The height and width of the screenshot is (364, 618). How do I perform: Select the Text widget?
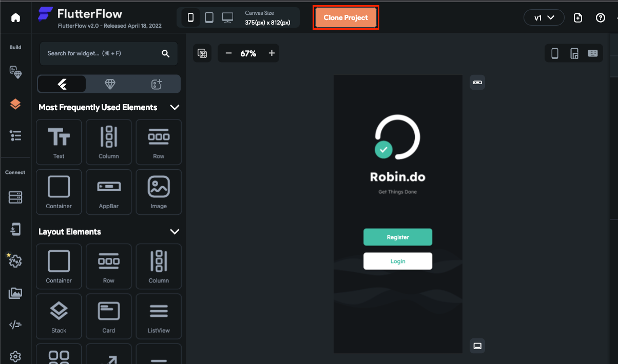[59, 141]
